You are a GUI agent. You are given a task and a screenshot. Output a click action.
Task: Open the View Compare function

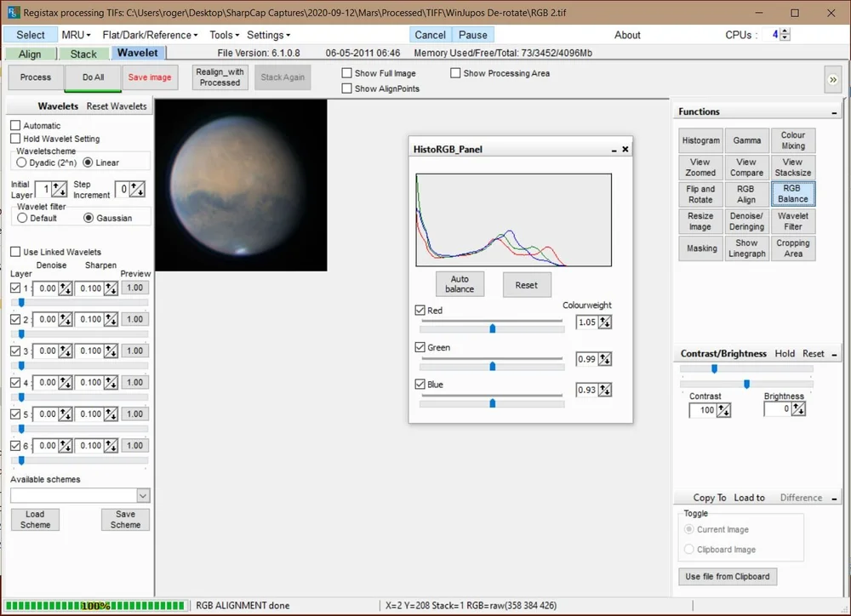747,167
